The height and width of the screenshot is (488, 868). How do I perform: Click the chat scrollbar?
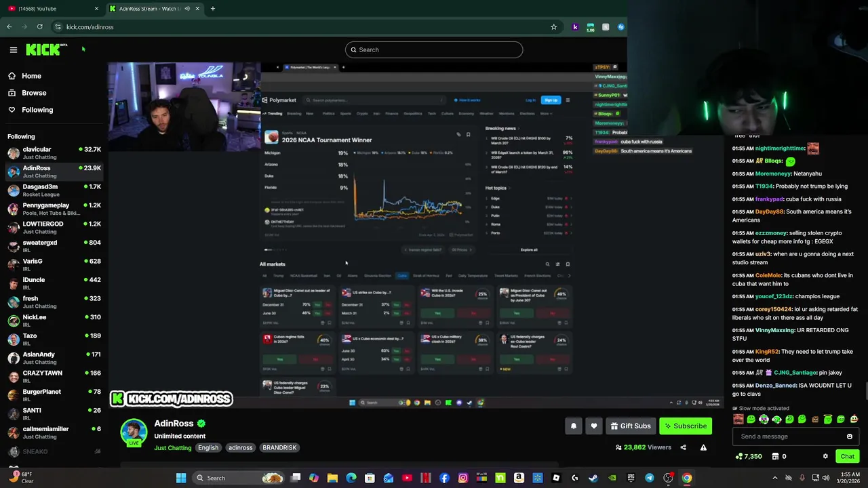866,391
